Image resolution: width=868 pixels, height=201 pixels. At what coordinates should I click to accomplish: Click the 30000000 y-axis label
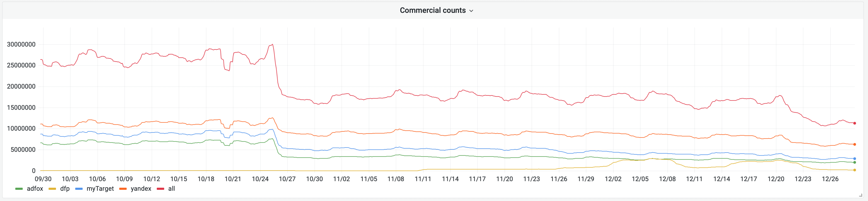[21, 44]
